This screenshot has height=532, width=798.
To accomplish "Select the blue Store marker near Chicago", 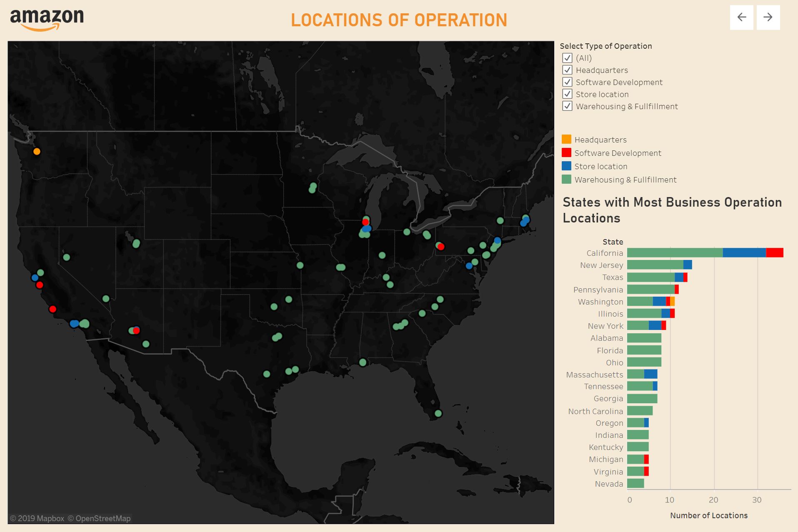I will tap(367, 229).
